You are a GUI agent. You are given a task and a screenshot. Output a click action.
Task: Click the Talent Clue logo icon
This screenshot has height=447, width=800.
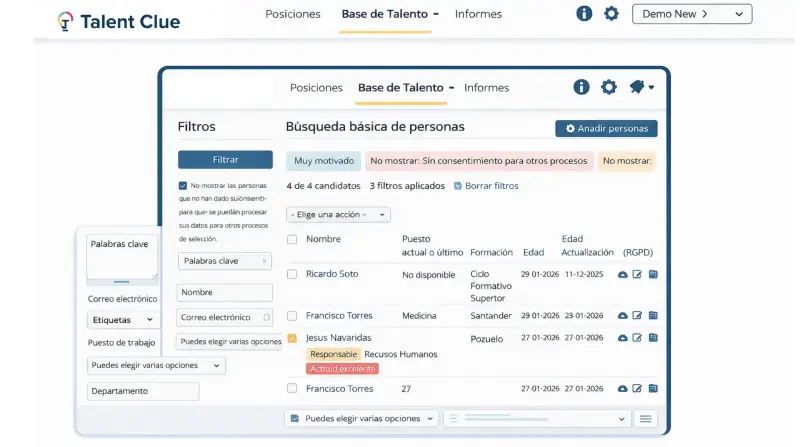[65, 21]
